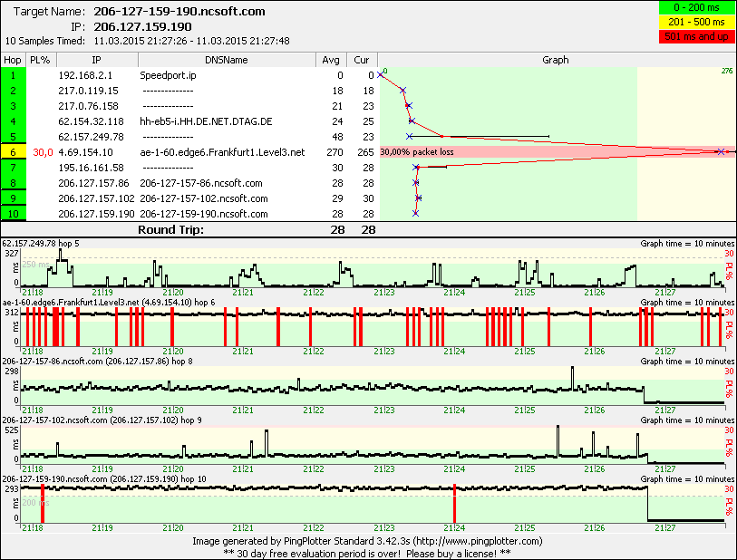
Task: Click the red X marker on hop 10 graph
Action: click(415, 214)
